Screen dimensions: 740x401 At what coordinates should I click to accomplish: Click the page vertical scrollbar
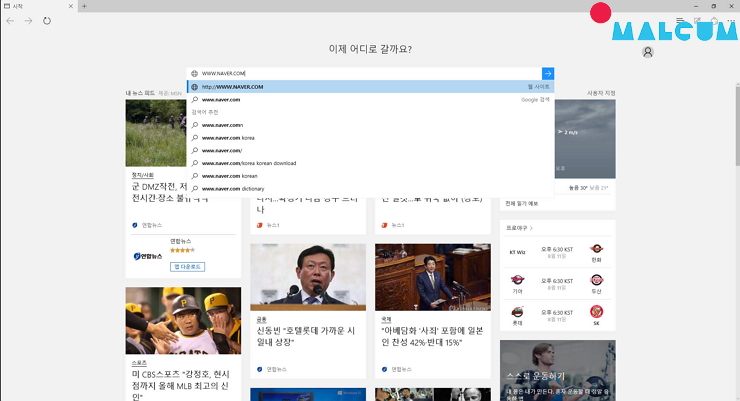click(737, 125)
